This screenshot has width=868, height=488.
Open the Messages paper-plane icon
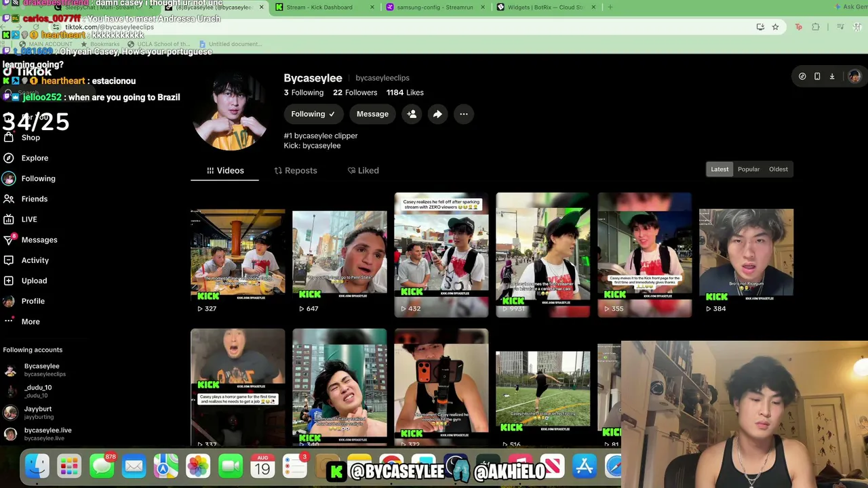pyautogui.click(x=9, y=240)
